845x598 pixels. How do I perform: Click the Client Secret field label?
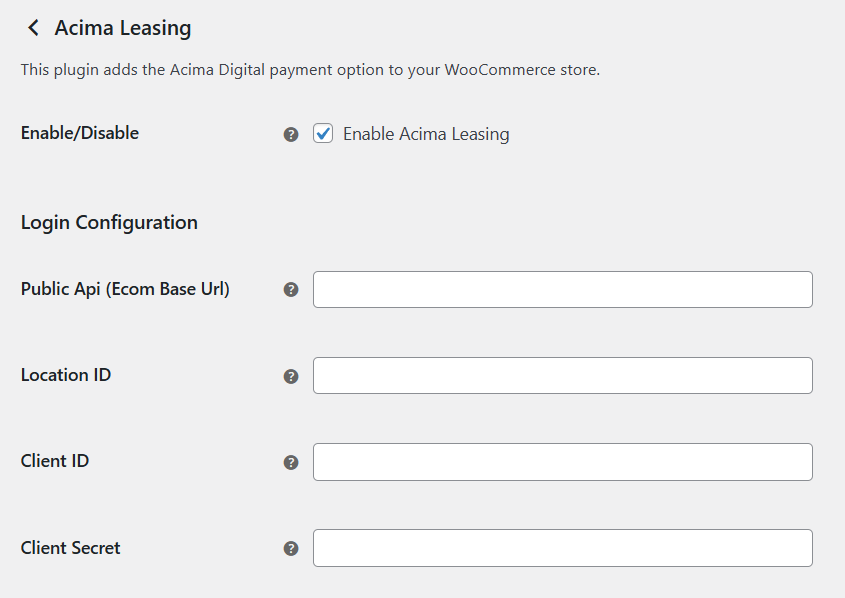click(x=71, y=548)
